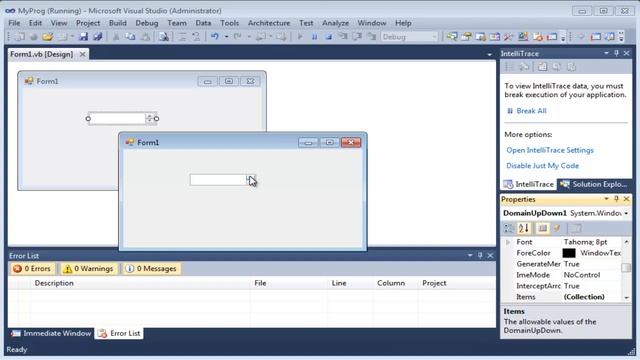Open the DomainUpDown1 object selector dropdown
Image resolution: width=640 pixels, height=360 pixels.
point(626,213)
